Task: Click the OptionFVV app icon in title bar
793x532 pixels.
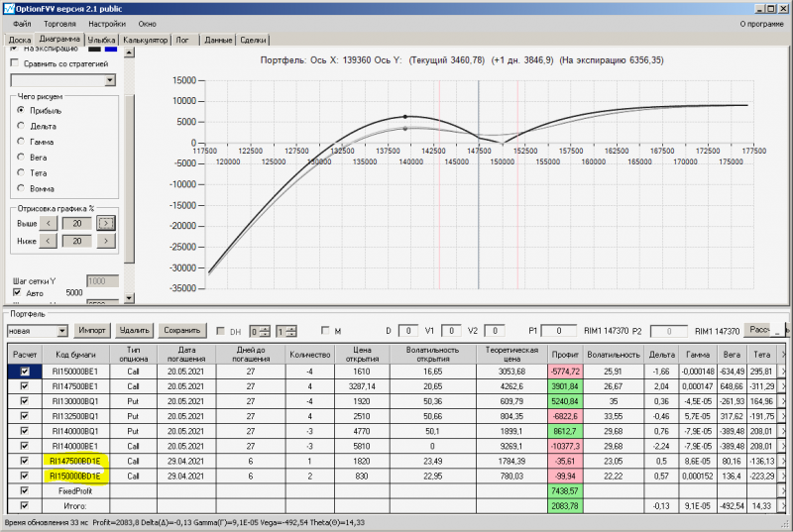Action: click(x=9, y=9)
